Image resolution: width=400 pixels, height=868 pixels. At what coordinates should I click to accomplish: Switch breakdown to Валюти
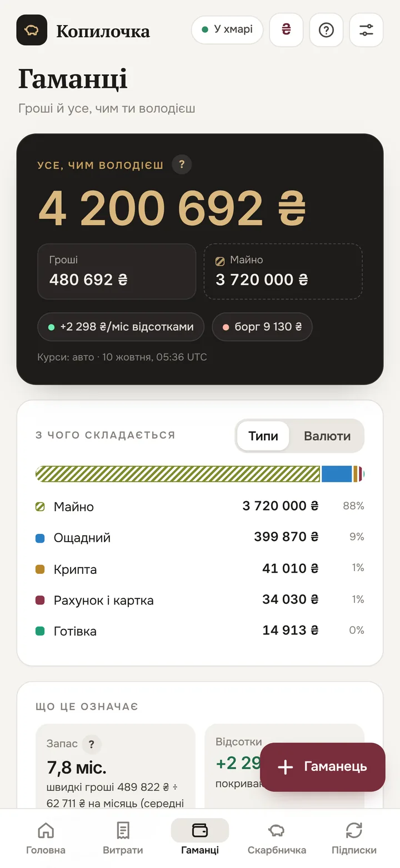click(327, 436)
